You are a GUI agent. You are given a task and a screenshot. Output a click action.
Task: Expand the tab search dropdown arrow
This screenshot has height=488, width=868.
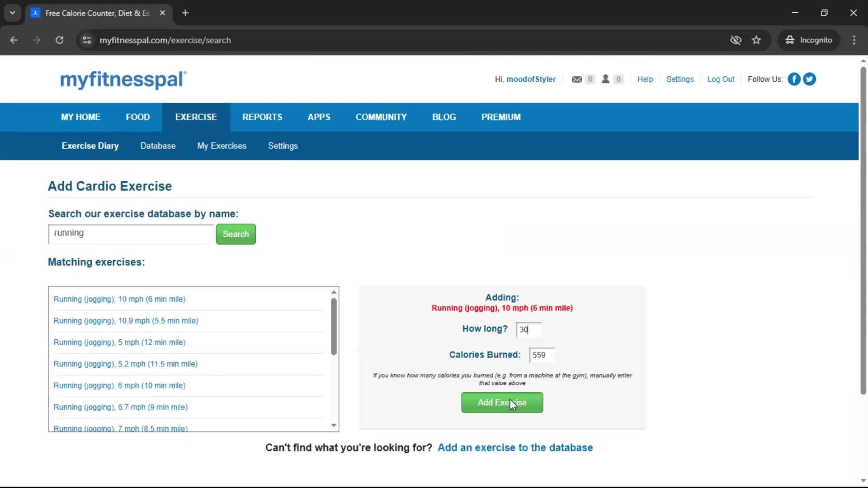click(13, 13)
